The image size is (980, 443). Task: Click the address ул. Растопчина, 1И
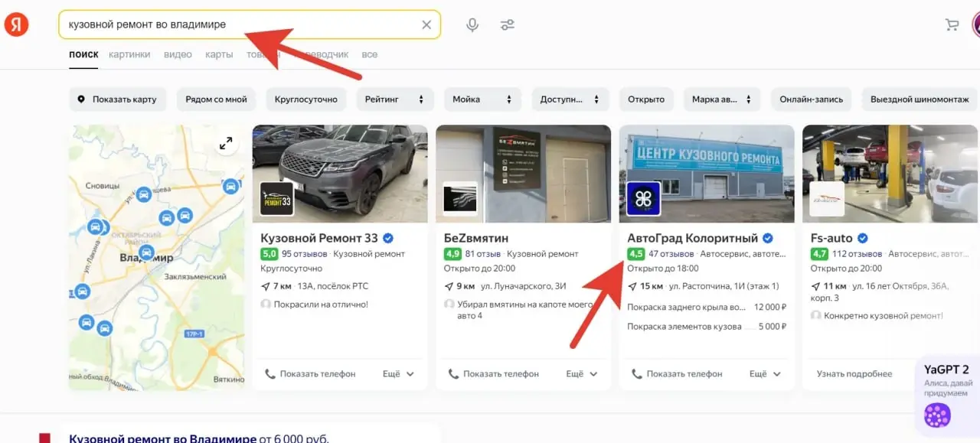click(x=724, y=286)
